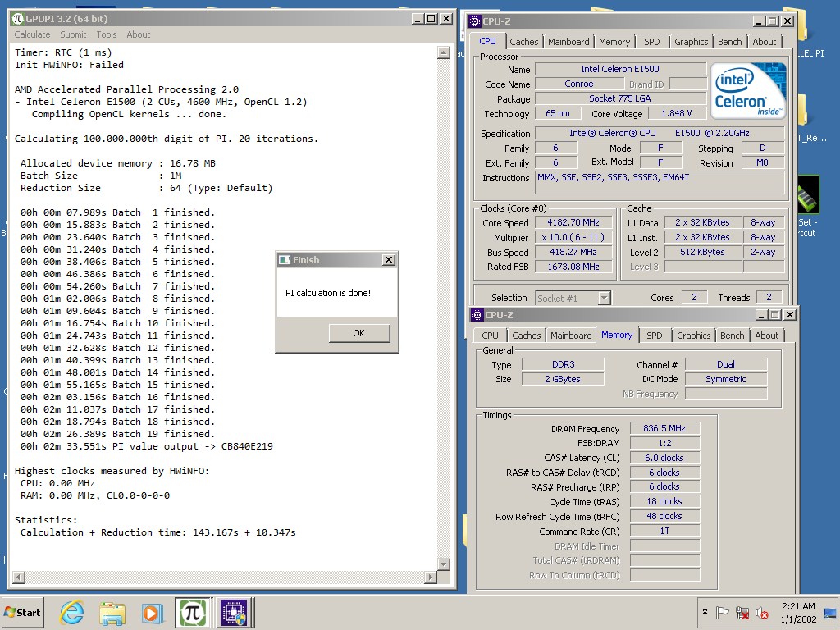This screenshot has height=630, width=840.
Task: Switch to GPUPI taskbar button
Action: [x=193, y=613]
